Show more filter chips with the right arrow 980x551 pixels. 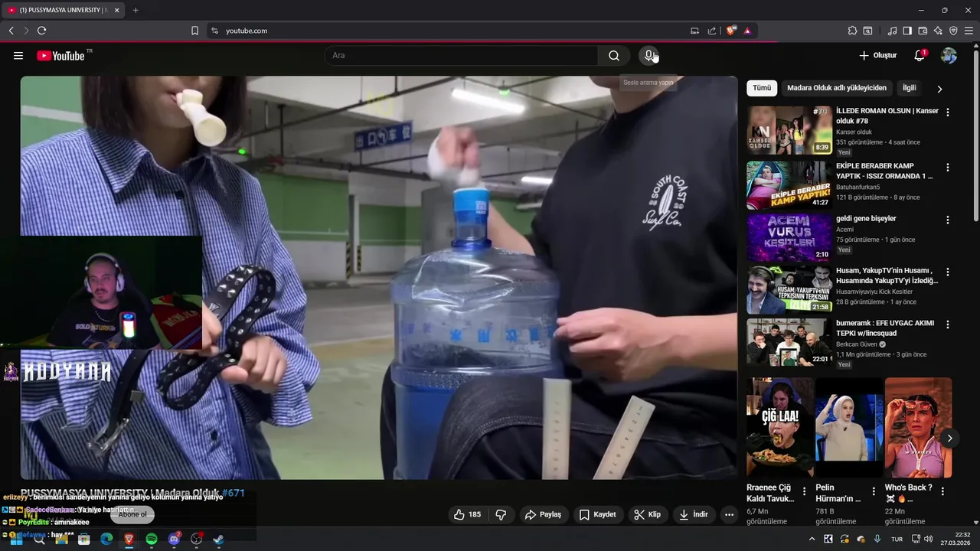939,89
